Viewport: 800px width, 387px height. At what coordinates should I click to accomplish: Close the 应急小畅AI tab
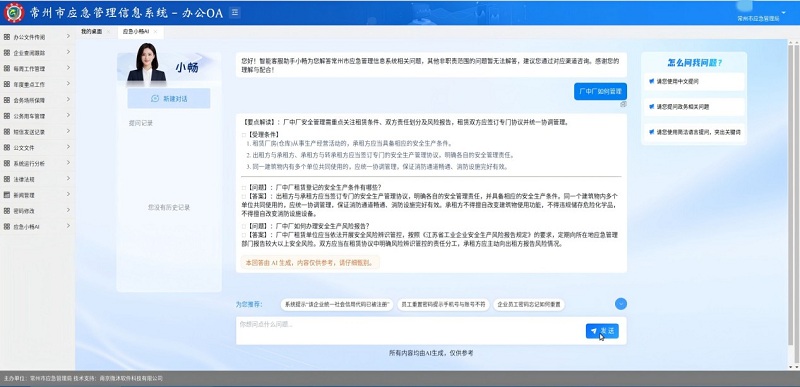pos(155,32)
